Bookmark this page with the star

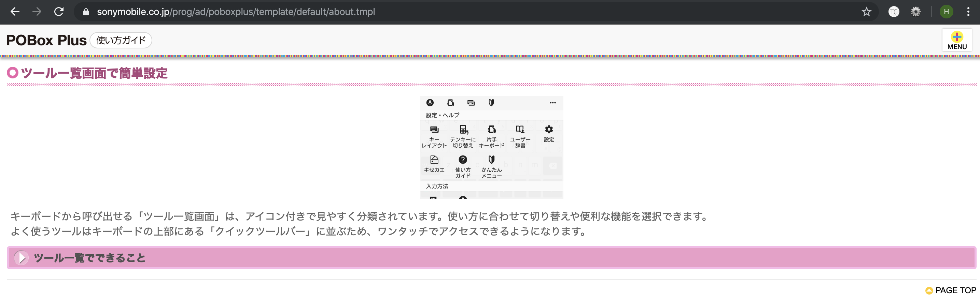(866, 12)
